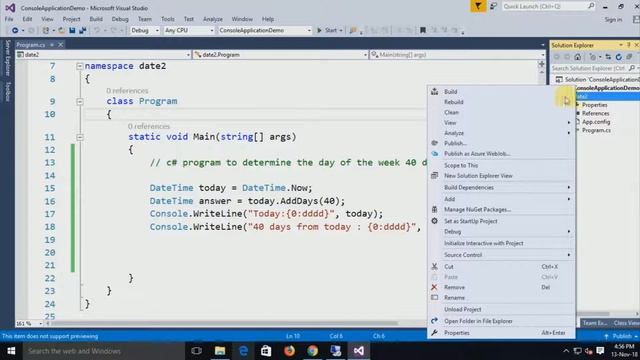Click the feedback icon beside Quick Launch
The image size is (640, 360).
click(x=493, y=6)
